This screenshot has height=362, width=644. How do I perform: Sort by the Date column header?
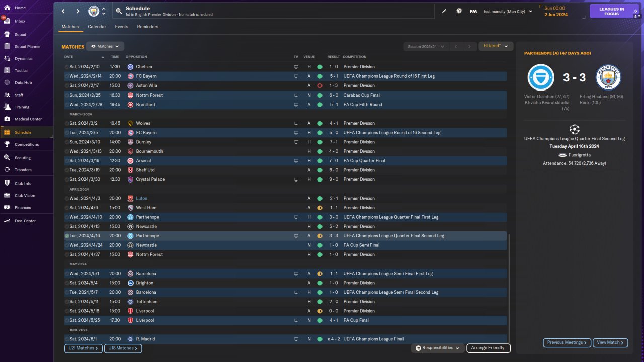tap(69, 57)
